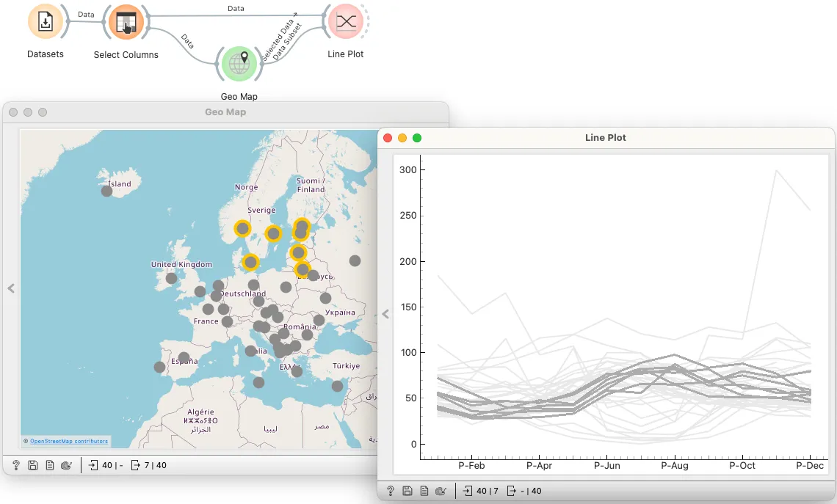Open report icon in Geo Map status bar
The width and height of the screenshot is (837, 504).
(50, 465)
